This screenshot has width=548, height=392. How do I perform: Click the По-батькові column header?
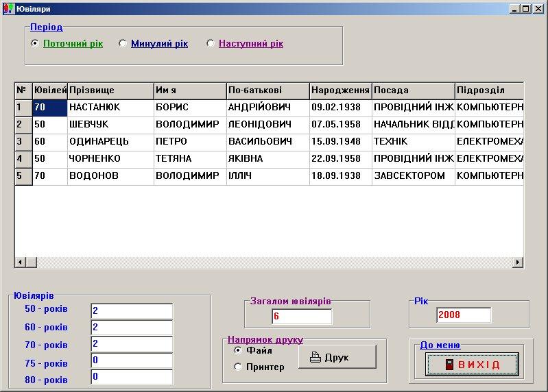268,90
